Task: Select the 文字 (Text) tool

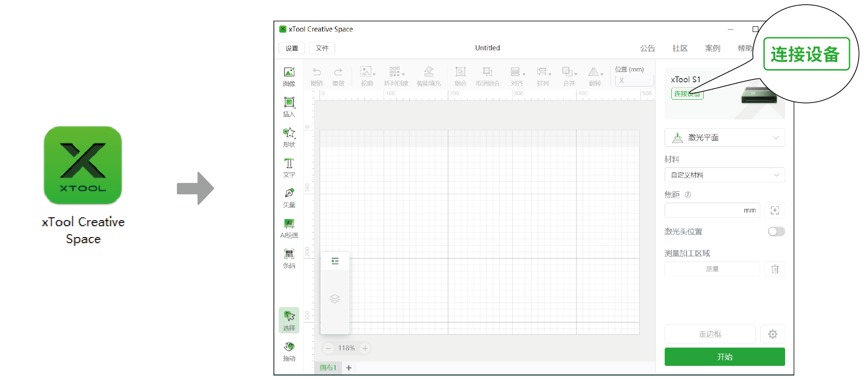Action: coord(289,167)
